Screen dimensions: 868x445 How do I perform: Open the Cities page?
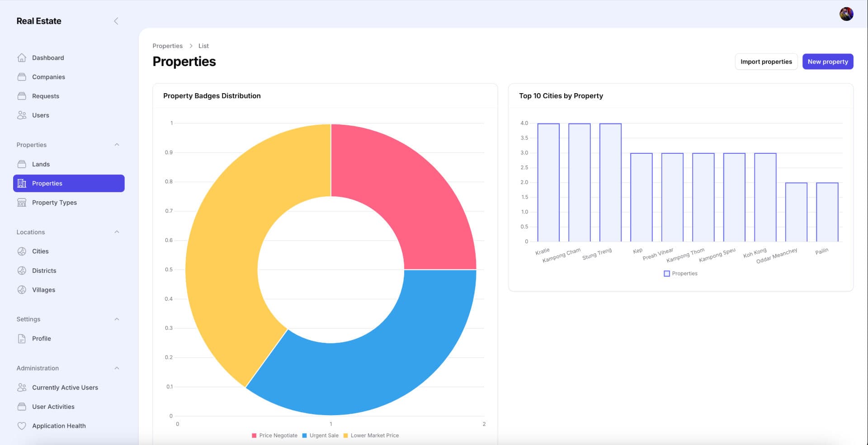click(69, 251)
